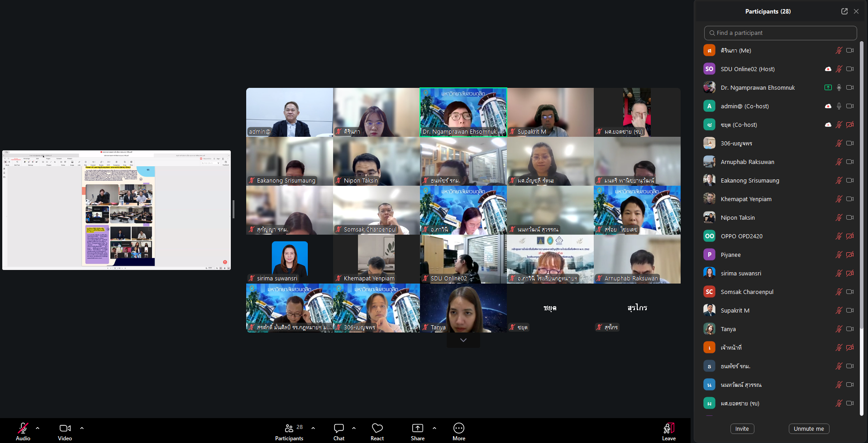Viewport: 868px width, 443px height.
Task: Expand video options arrow next to Video
Action: click(x=82, y=428)
